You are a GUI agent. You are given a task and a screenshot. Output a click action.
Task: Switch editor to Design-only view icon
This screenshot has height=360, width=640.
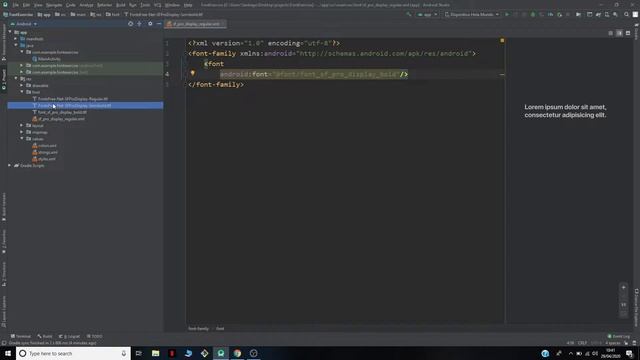coord(628,33)
